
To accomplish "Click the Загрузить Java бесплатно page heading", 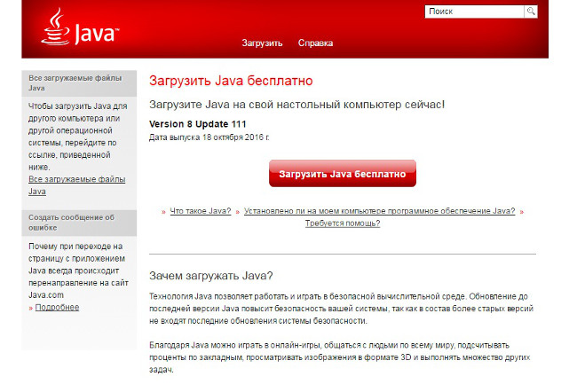I will (231, 81).
